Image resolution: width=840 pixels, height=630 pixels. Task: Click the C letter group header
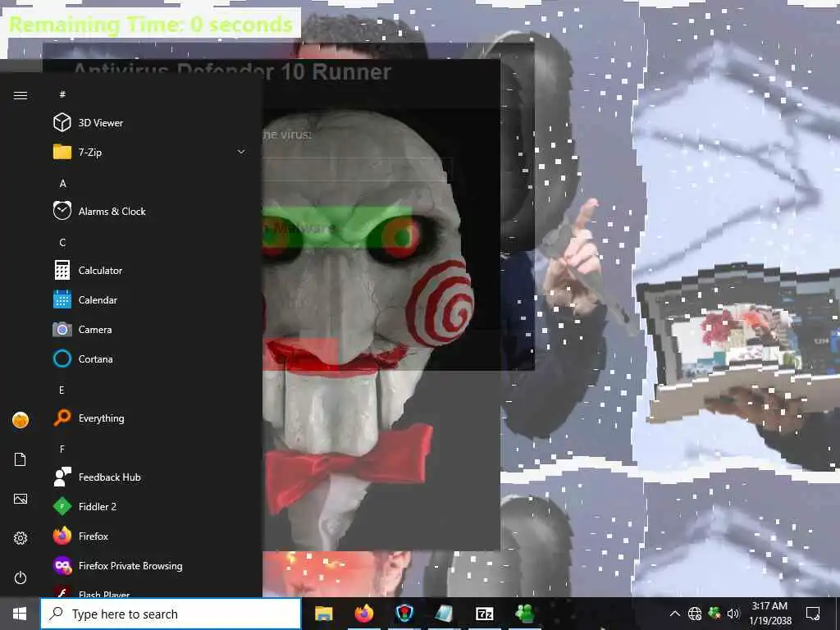[62, 242]
